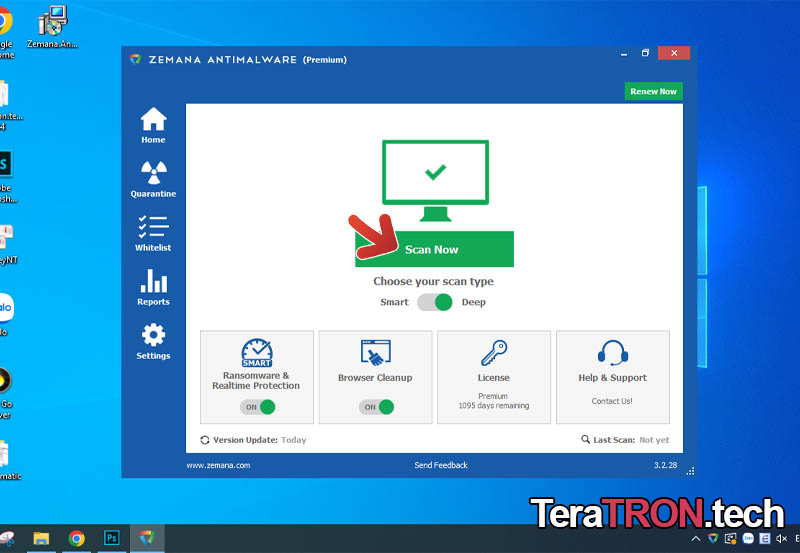
Task: Click Zemana shield tray icon
Action: [x=713, y=539]
